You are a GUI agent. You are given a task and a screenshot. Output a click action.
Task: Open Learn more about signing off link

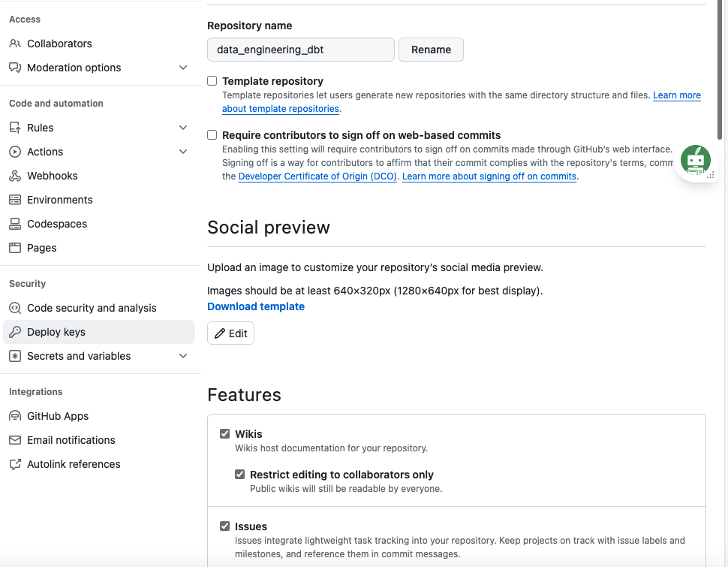click(x=489, y=176)
